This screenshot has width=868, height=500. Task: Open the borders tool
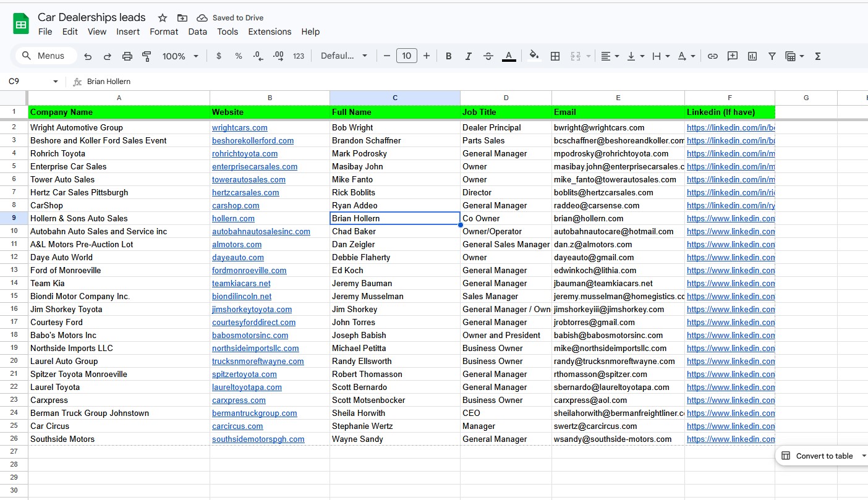555,56
